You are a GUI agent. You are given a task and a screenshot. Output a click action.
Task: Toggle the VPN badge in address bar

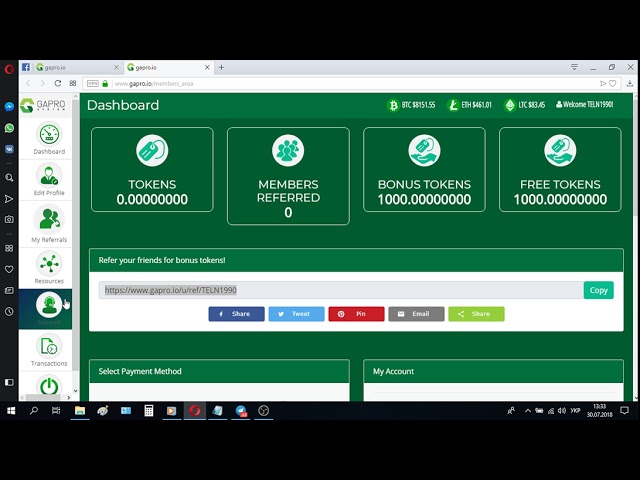93,83
